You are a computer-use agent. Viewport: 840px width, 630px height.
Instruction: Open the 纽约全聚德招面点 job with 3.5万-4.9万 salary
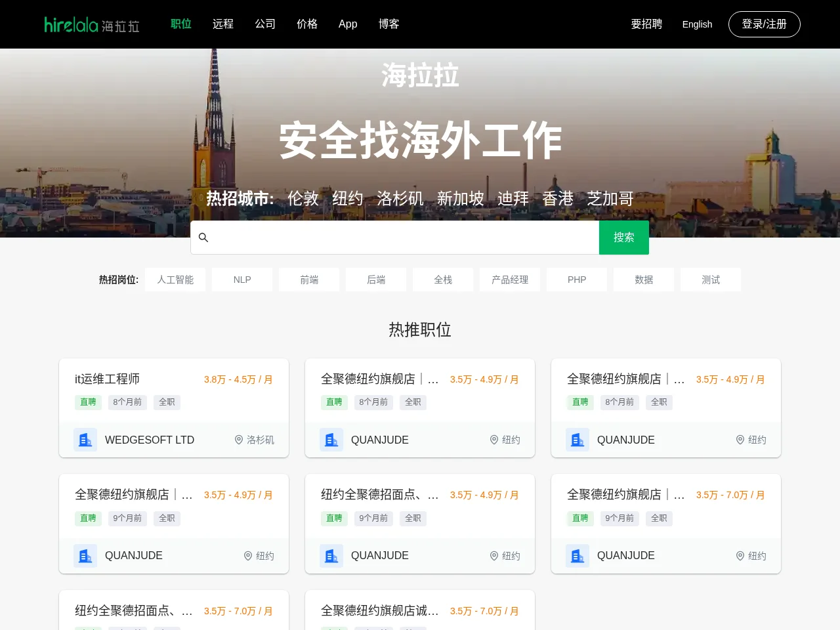[x=380, y=494]
